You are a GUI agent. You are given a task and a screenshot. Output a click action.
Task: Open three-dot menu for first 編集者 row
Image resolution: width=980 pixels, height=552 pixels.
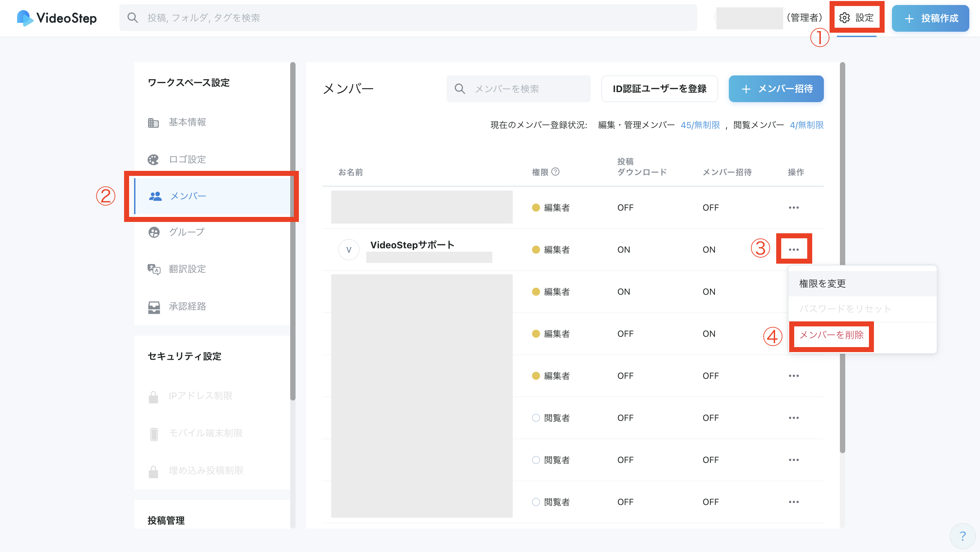tap(794, 208)
